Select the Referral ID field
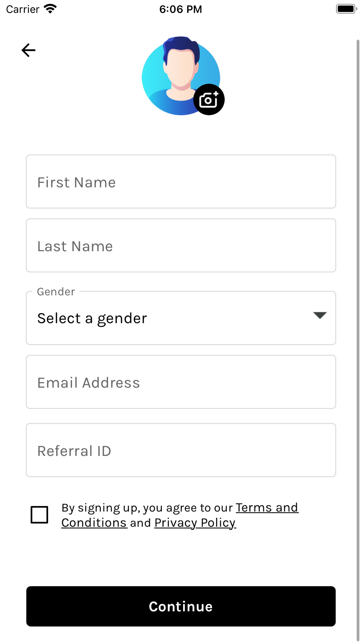This screenshot has width=362, height=644. coord(181,450)
